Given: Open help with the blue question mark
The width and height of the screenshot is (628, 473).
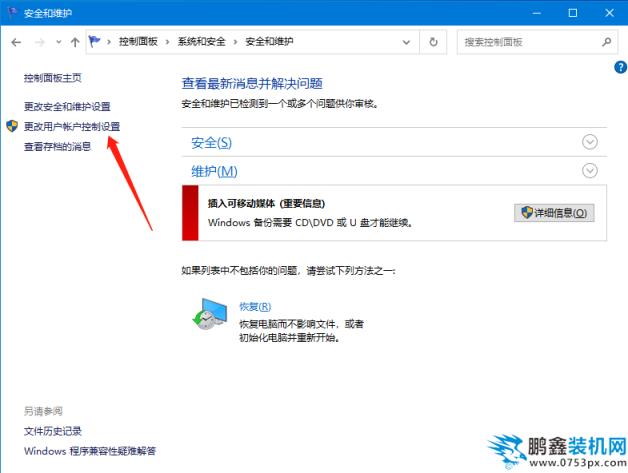Looking at the screenshot, I should (620, 67).
